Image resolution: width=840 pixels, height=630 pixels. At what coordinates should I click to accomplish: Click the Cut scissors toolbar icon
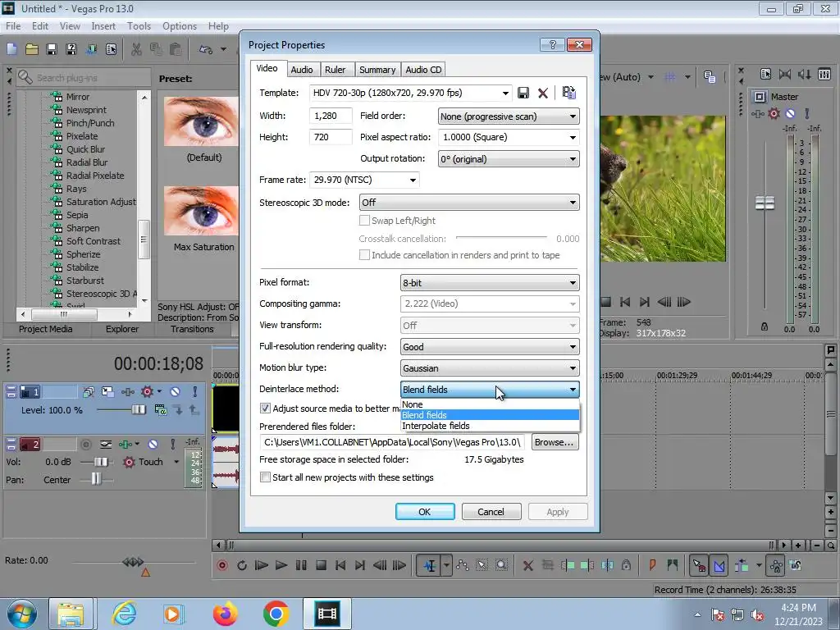click(x=137, y=49)
